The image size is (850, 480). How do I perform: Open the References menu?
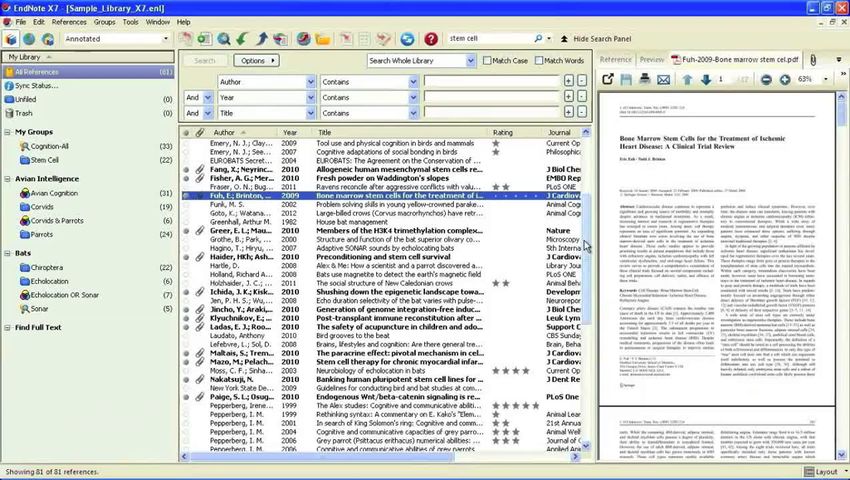[x=69, y=22]
